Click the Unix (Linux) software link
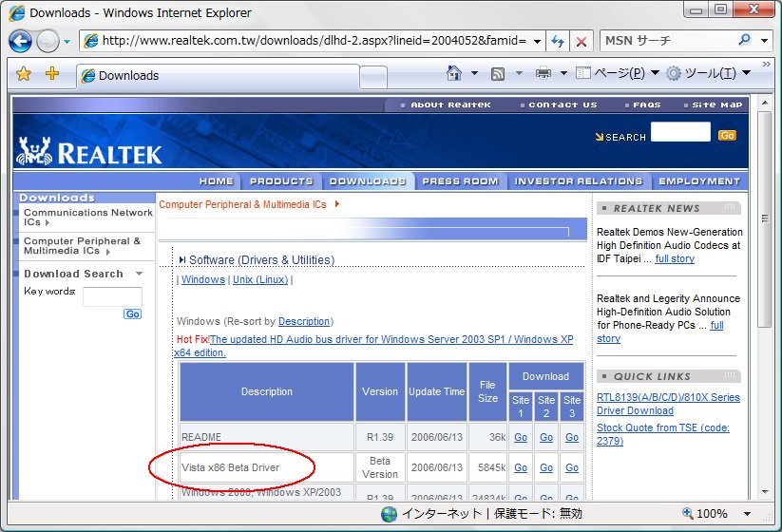The height and width of the screenshot is (532, 782). tap(260, 279)
